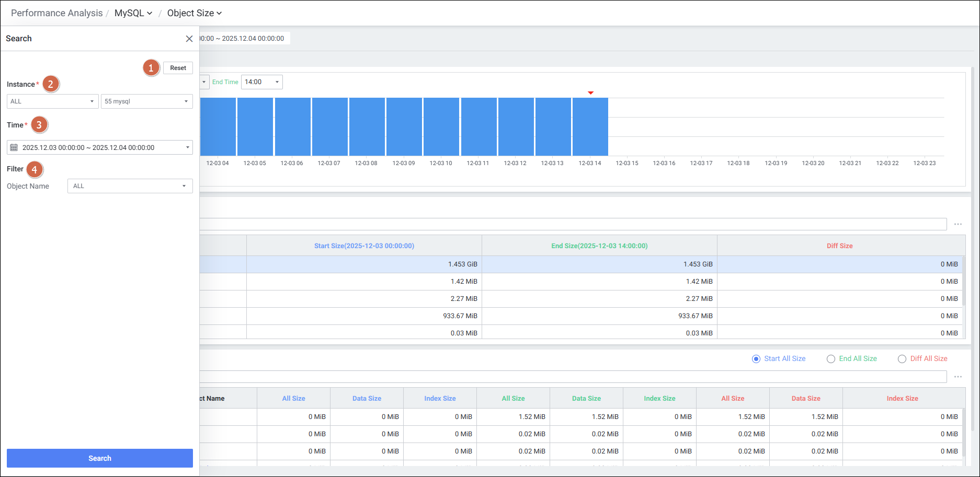
Task: Expand the 55 mysql instance dropdown
Action: [x=146, y=101]
